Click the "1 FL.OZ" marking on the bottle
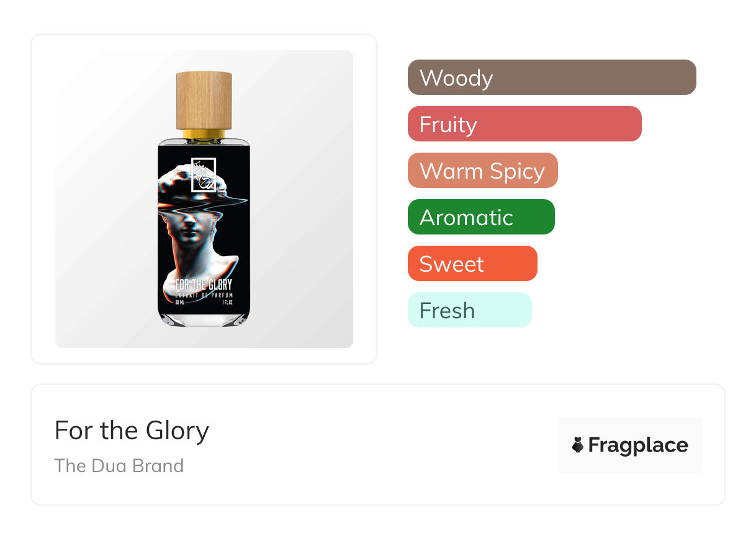Viewport: 756px width, 536px height. [x=227, y=303]
